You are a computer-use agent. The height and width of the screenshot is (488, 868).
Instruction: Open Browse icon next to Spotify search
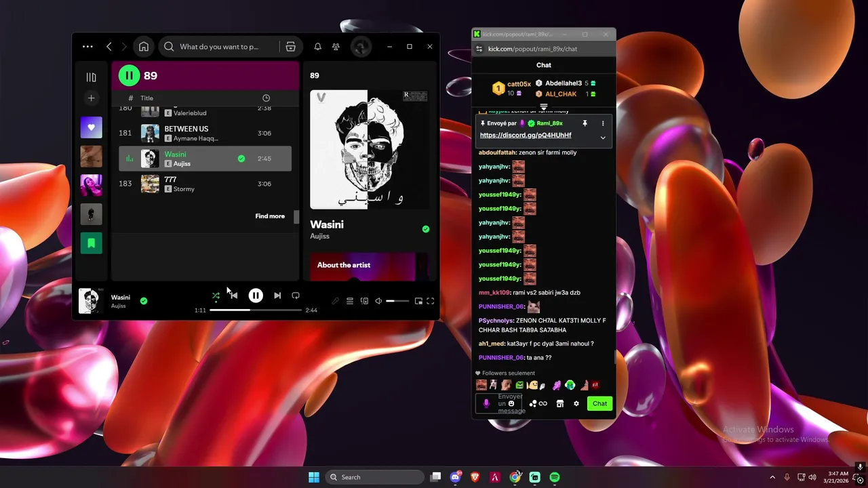tap(290, 47)
